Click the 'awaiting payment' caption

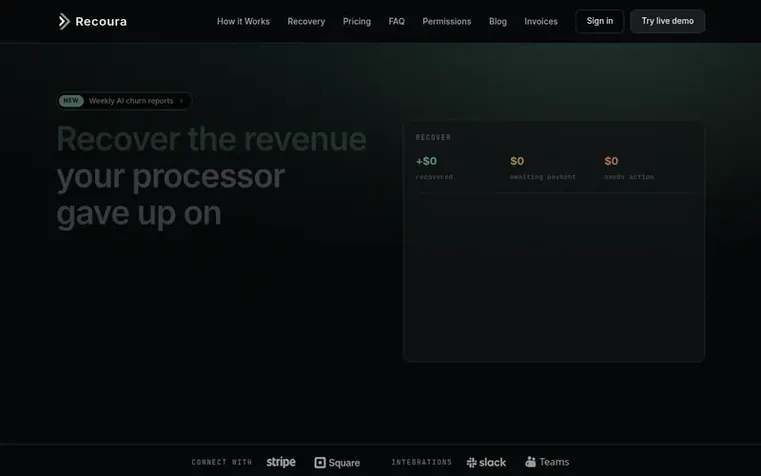coord(543,177)
